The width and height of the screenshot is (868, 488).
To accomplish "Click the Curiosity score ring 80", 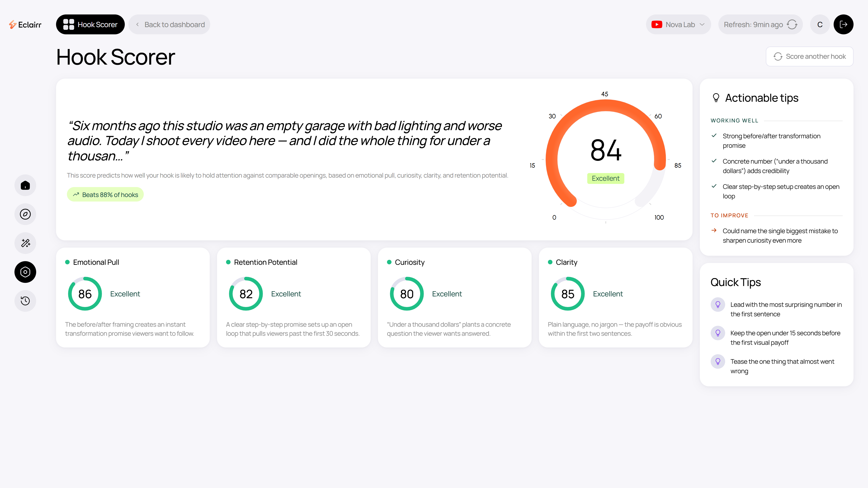I will pyautogui.click(x=407, y=294).
